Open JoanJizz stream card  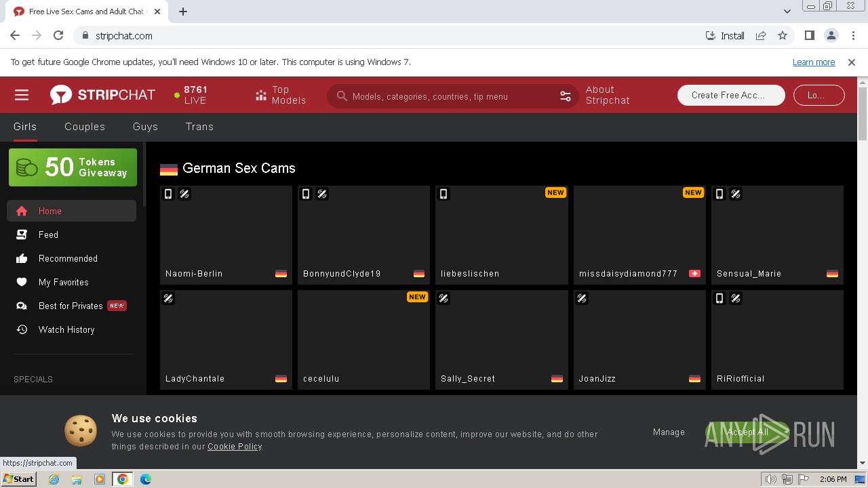point(639,340)
